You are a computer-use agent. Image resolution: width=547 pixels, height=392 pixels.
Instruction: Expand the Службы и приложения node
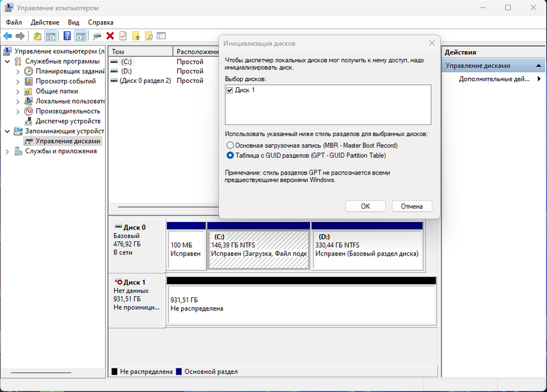pos(7,151)
